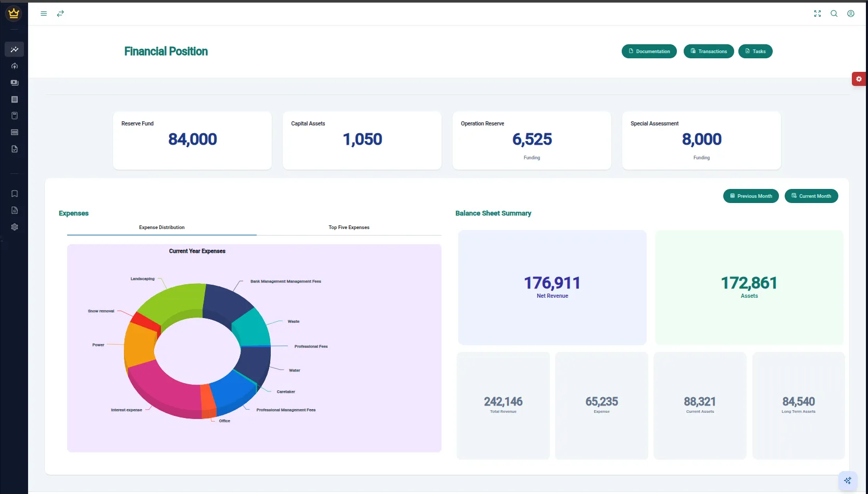The height and width of the screenshot is (494, 868).
Task: Open the Documentation button
Action: [649, 51]
